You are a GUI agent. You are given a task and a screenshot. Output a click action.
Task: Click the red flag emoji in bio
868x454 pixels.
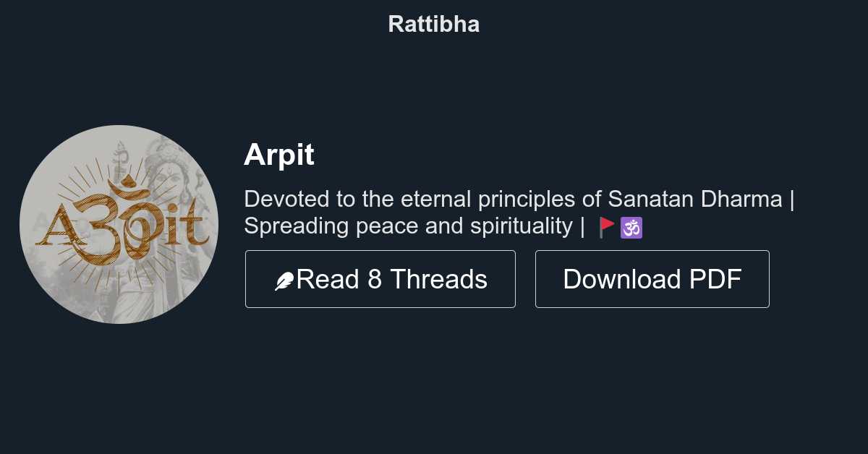click(x=607, y=227)
